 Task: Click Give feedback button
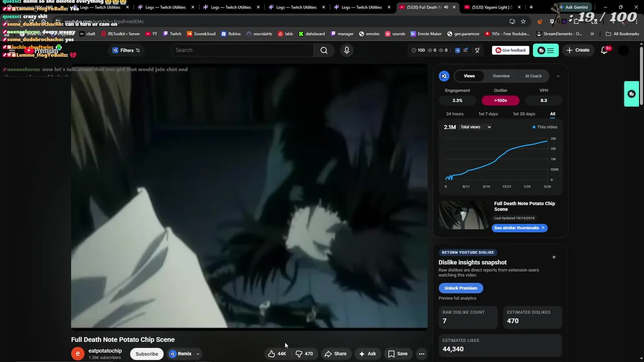tap(510, 50)
